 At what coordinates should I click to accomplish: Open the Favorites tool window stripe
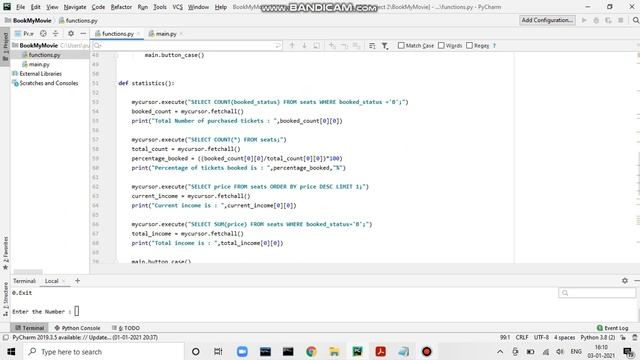click(x=5, y=252)
